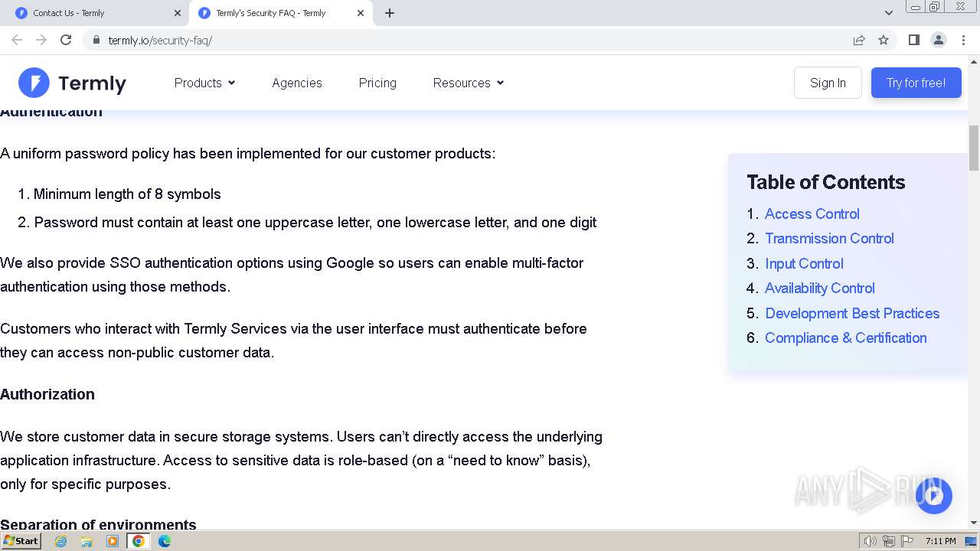The height and width of the screenshot is (551, 980).
Task: Open the tab search chevron
Action: 888,13
